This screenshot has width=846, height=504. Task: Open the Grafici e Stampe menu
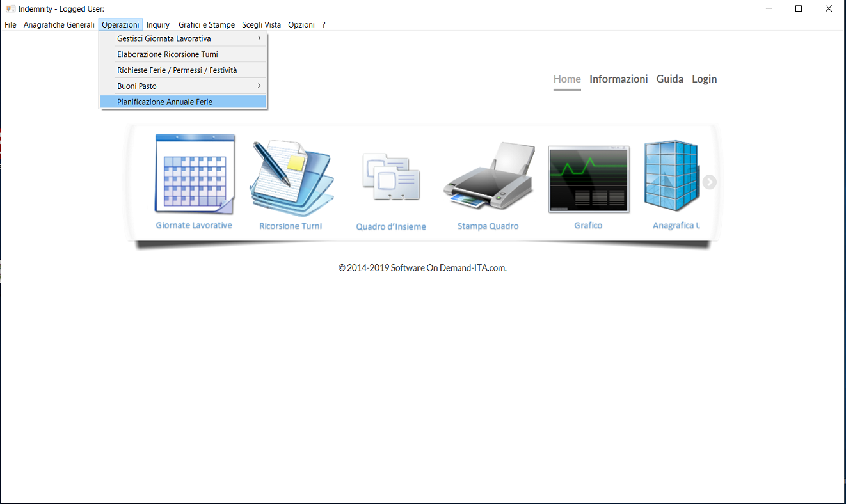(x=207, y=24)
